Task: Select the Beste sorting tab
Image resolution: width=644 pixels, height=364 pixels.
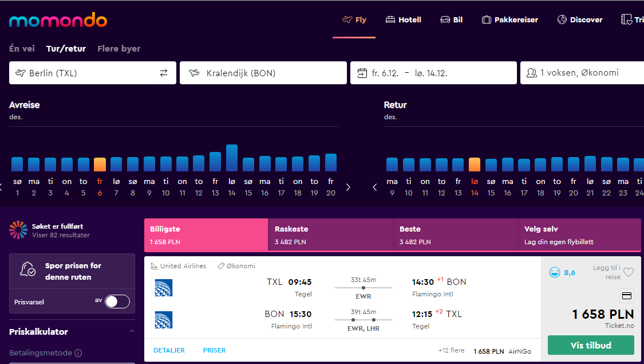Action: point(456,235)
